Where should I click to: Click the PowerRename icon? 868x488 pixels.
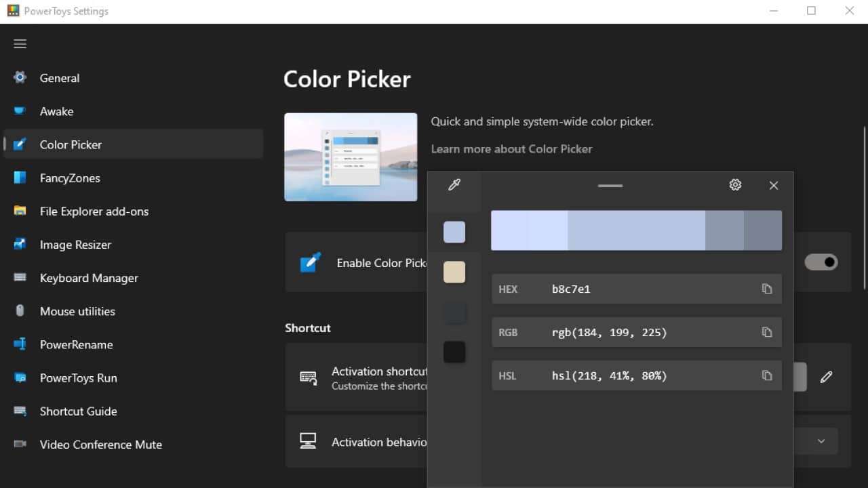pos(20,344)
